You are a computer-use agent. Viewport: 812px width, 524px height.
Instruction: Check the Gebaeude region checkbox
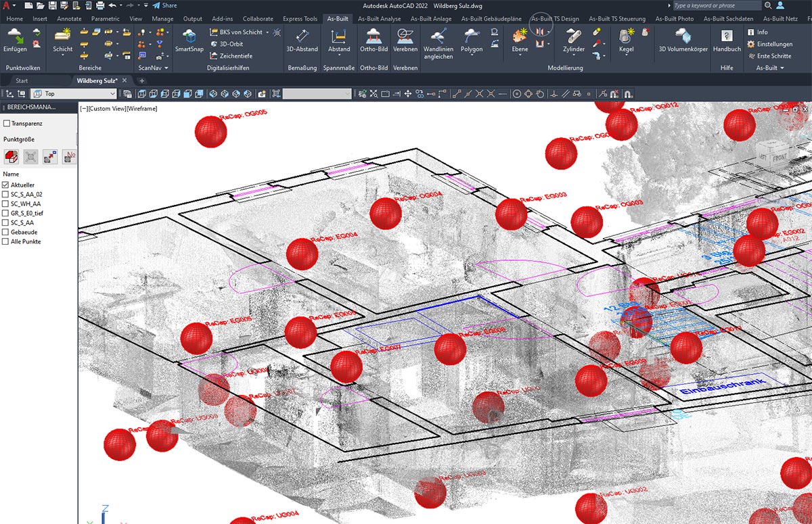coord(6,232)
